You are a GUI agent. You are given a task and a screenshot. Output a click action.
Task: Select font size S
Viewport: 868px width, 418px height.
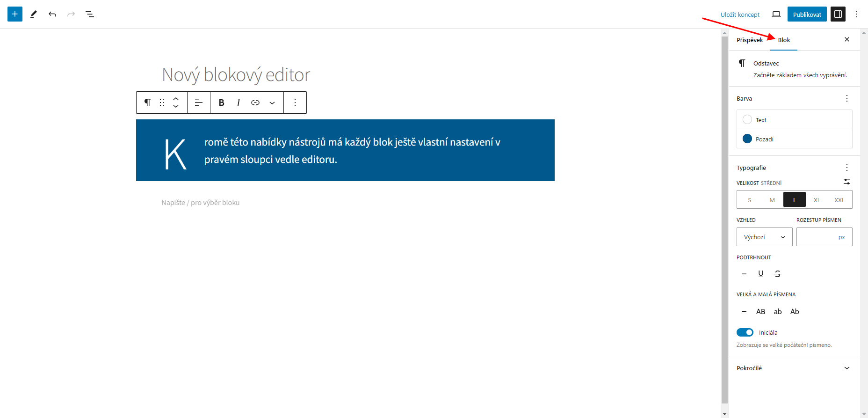[x=750, y=200]
